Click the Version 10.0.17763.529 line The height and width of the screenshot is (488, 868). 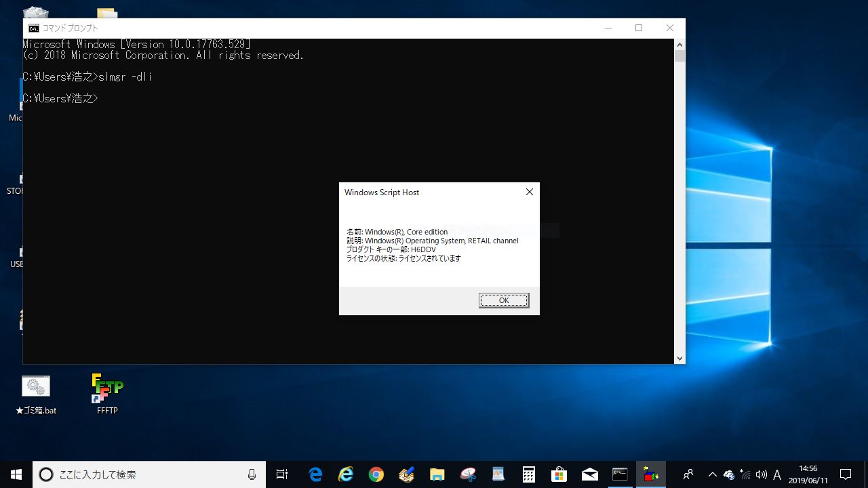[137, 45]
